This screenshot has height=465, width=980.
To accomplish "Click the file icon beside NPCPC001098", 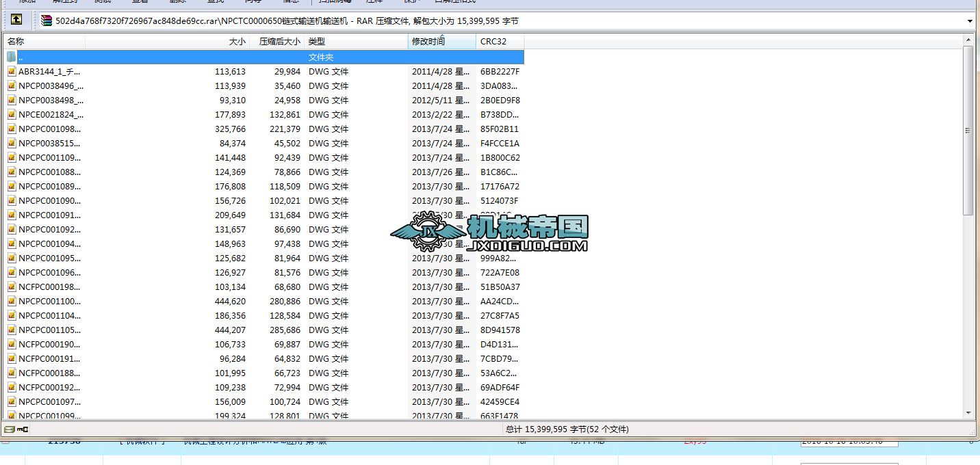I will pos(12,129).
